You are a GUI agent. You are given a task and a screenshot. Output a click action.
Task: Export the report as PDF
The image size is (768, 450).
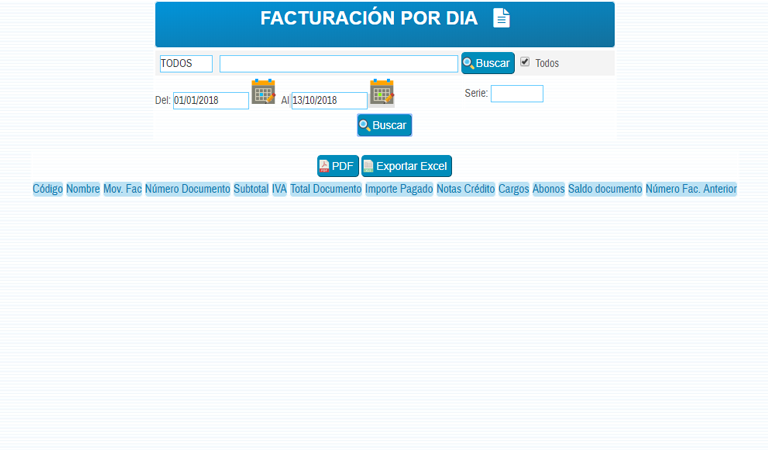pyautogui.click(x=337, y=166)
